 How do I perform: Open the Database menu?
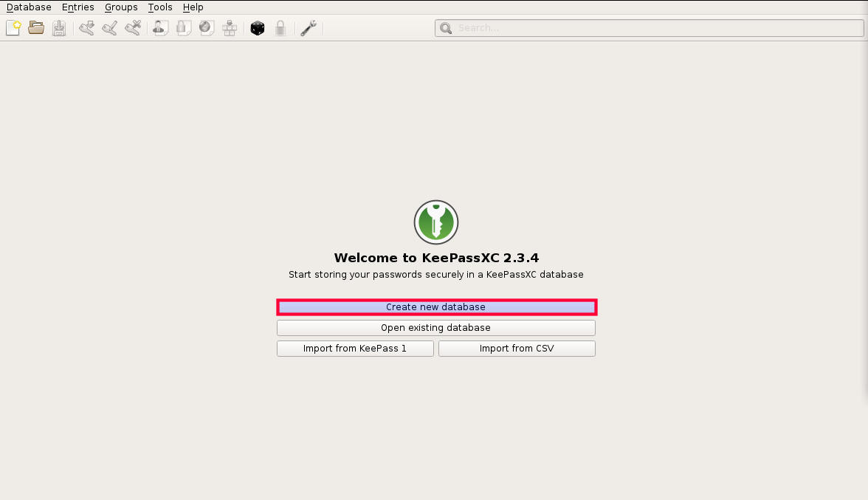click(x=29, y=7)
